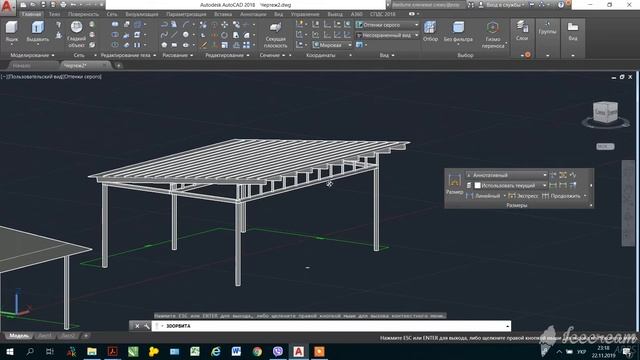Open the Несохраненный вид view dropdown
640x360 pixels.
coord(387,35)
